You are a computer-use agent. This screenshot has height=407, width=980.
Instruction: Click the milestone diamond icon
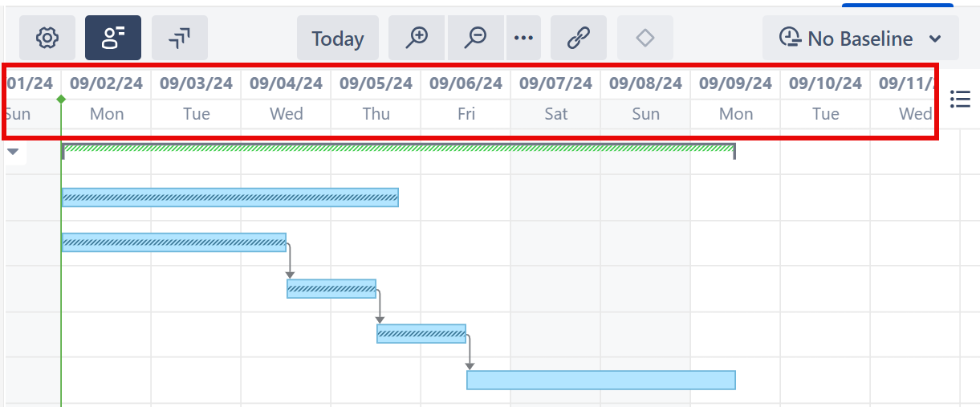[645, 38]
